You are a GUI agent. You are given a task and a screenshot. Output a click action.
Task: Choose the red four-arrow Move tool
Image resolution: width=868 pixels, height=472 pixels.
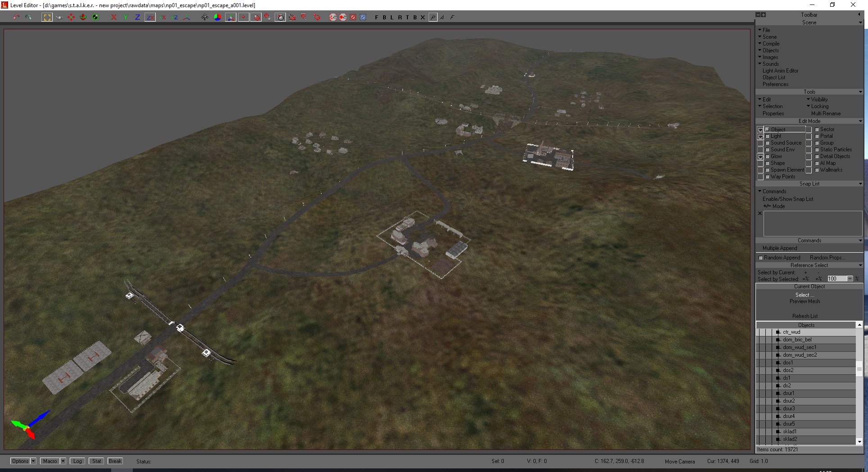71,17
